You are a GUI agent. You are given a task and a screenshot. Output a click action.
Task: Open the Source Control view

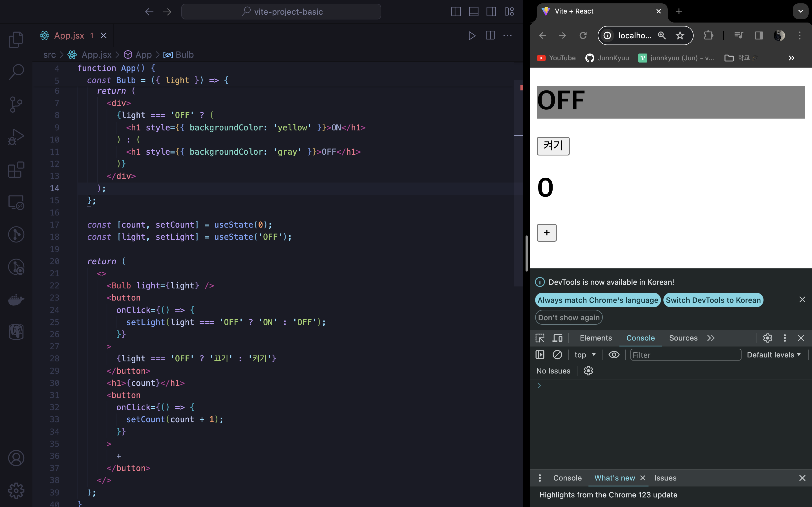pos(16,104)
